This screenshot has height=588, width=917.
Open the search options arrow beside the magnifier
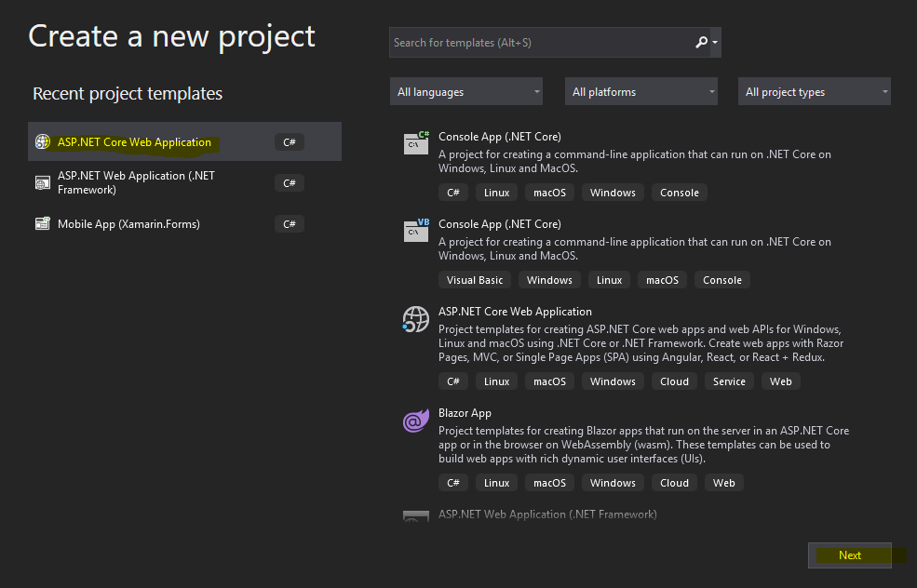point(715,42)
